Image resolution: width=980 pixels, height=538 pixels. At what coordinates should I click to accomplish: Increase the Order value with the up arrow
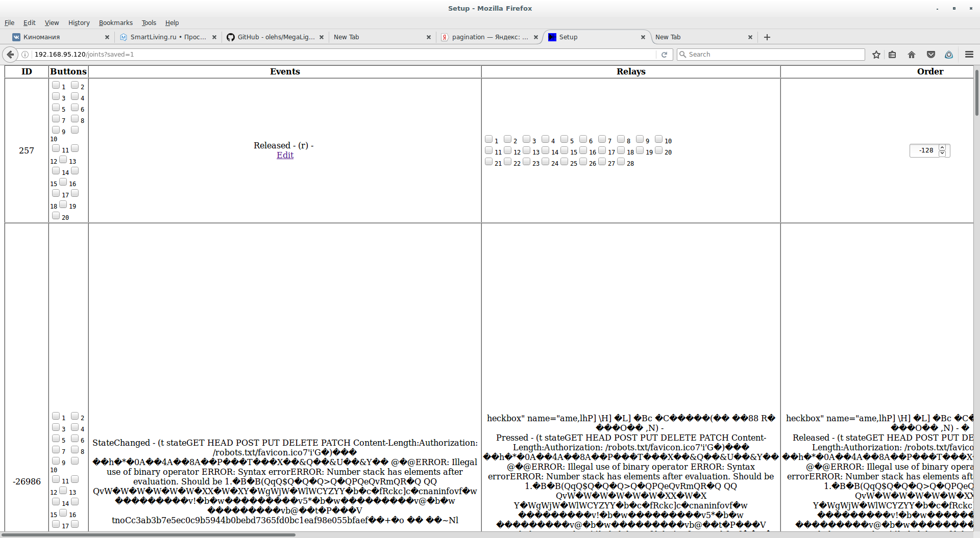tap(942, 148)
